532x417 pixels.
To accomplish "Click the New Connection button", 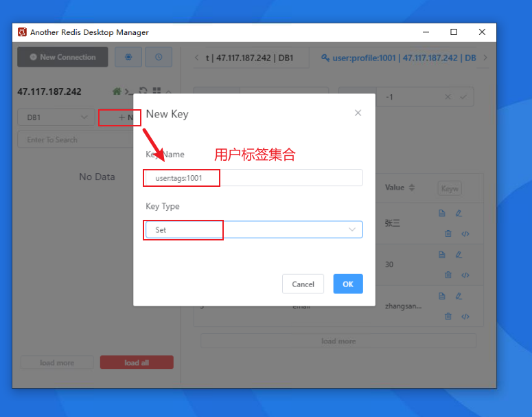I will [x=62, y=57].
